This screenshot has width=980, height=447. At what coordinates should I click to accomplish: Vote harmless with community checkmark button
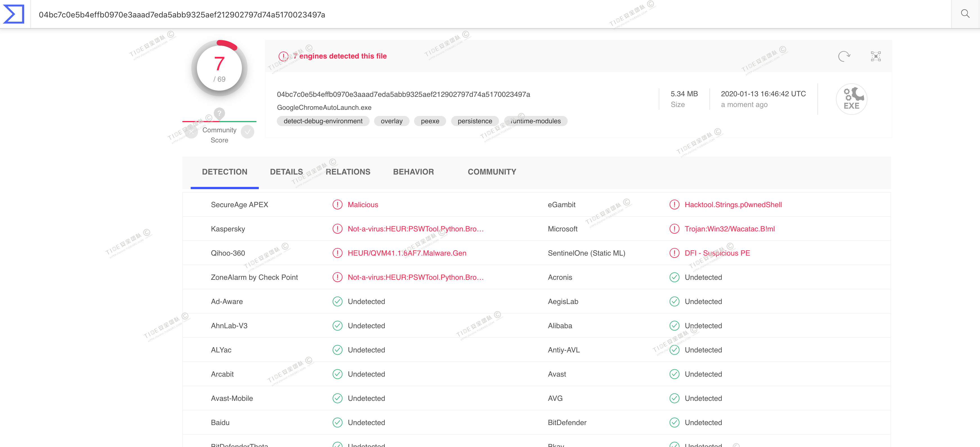[247, 132]
